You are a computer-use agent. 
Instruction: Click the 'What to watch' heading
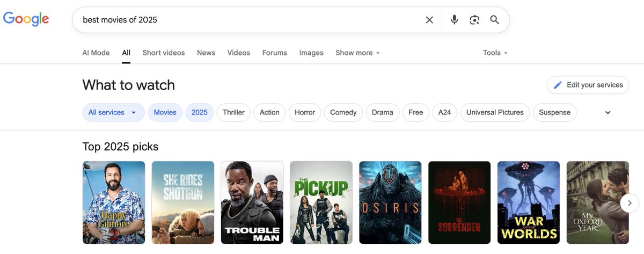129,85
